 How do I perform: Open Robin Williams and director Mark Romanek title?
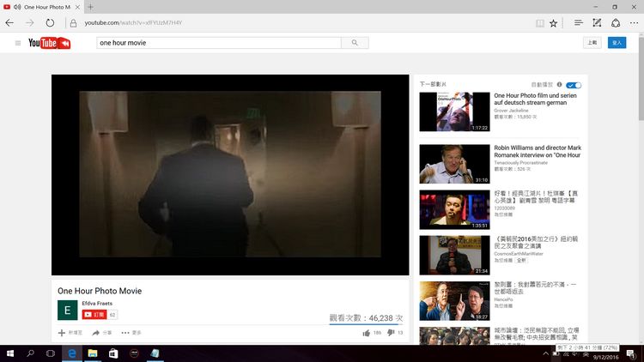[538, 151]
